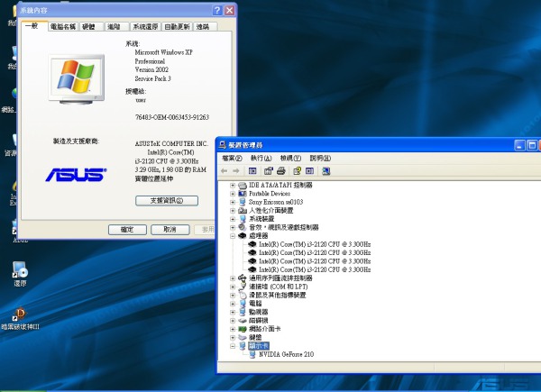This screenshot has height=392, width=541.
Task: Select the Sony Ericsson sa0103 label
Action: (x=276, y=202)
